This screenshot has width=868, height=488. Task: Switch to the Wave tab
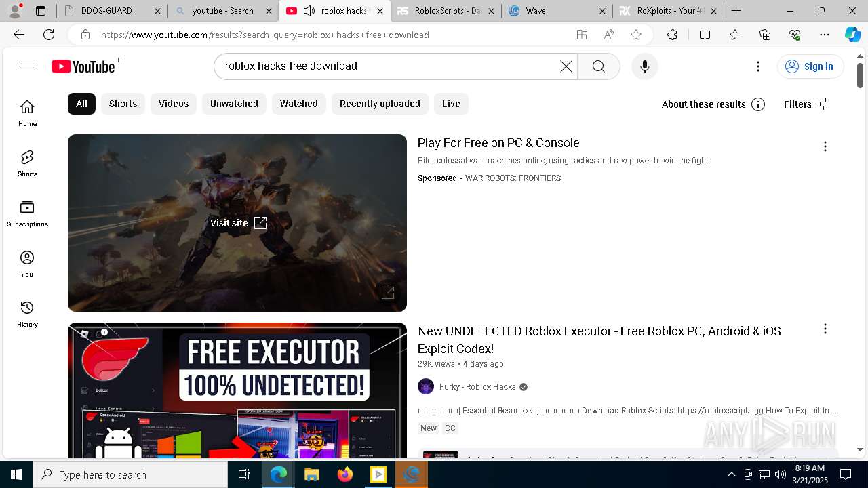[557, 11]
